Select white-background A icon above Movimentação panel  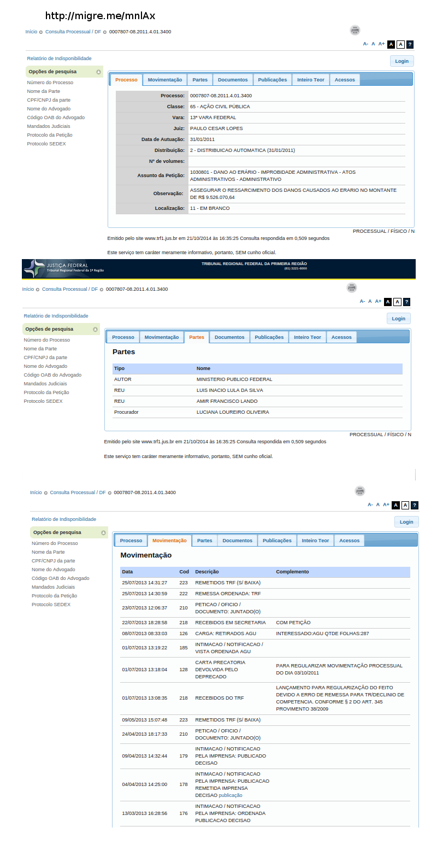click(405, 505)
